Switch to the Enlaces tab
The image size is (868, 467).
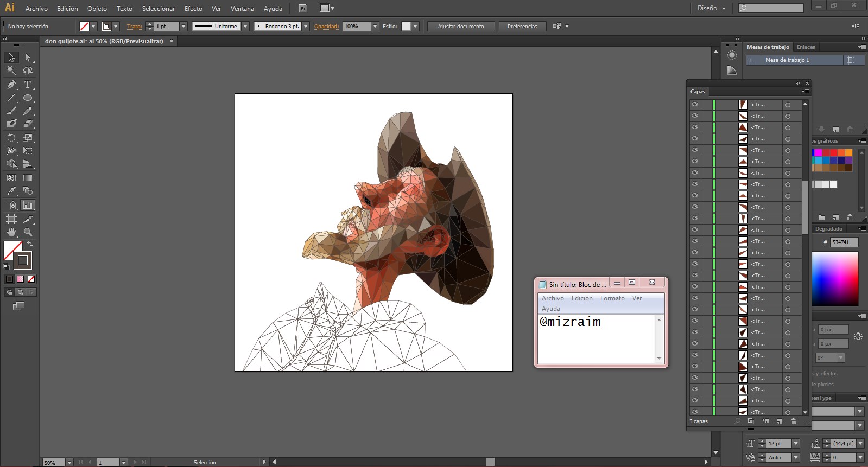806,47
